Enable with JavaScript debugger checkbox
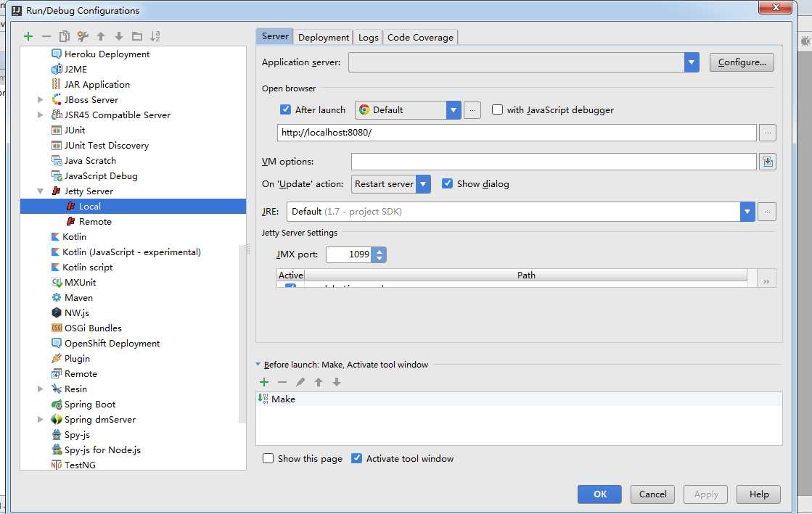This screenshot has width=812, height=514. 497,109
